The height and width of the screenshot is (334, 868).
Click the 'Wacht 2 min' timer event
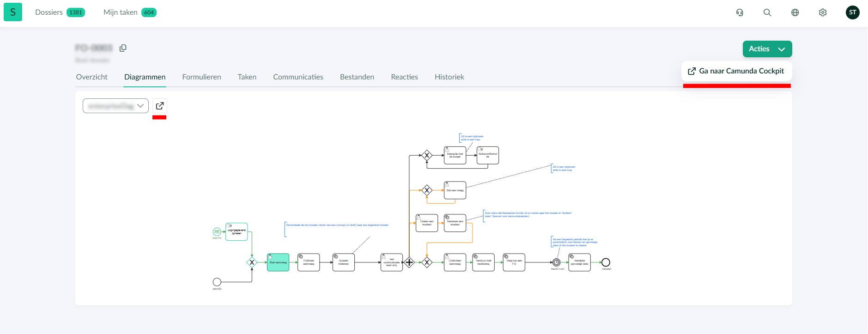557,262
